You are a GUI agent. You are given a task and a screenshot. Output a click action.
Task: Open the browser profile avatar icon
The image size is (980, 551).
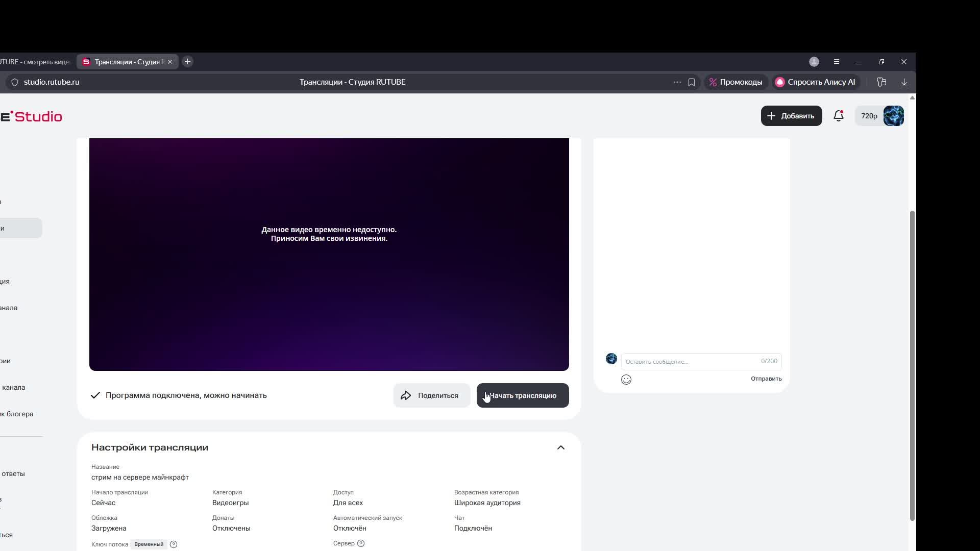point(814,62)
